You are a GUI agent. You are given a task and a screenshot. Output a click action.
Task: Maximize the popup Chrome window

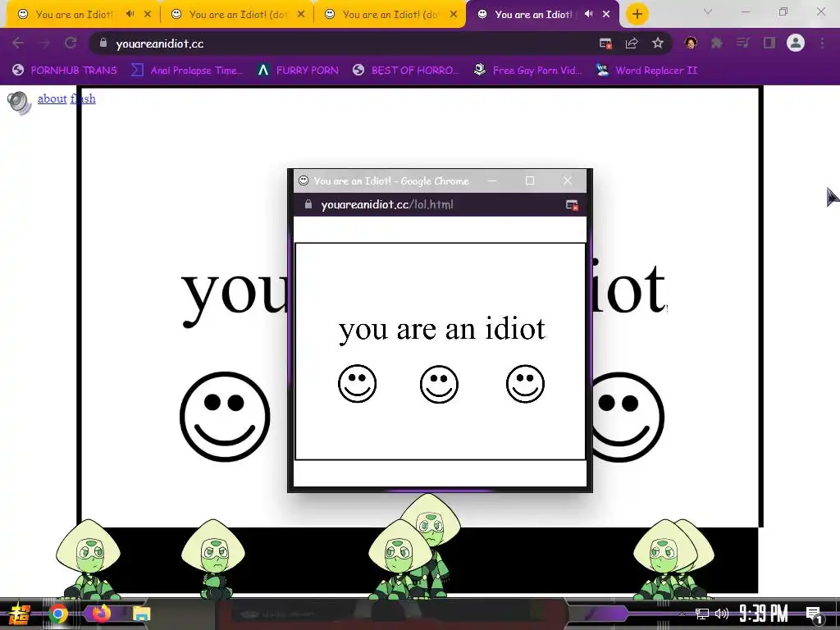click(530, 181)
